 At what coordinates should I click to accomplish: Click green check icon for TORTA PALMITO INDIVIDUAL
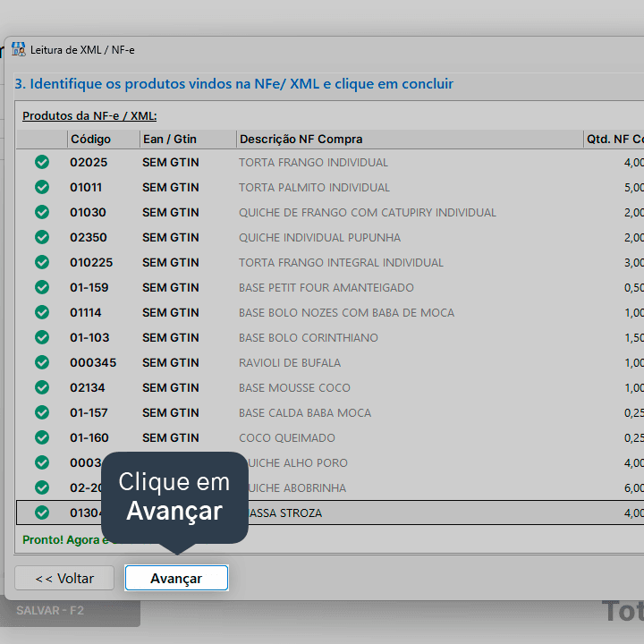coord(42,187)
